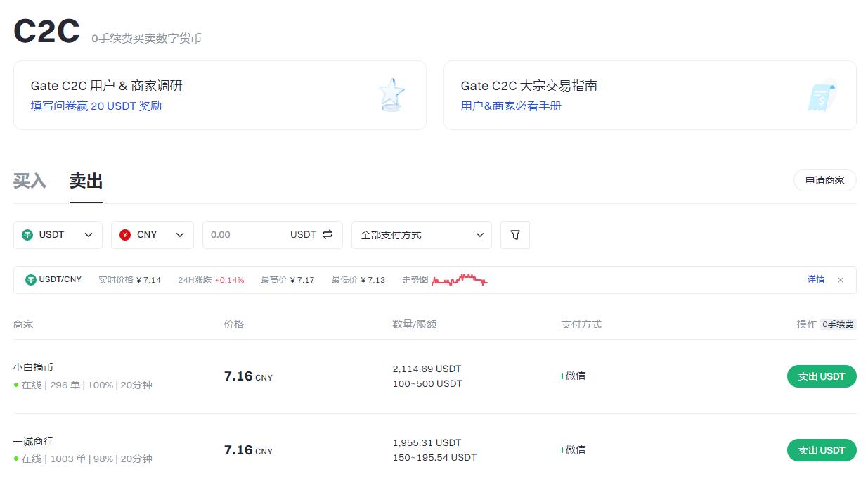Click 卖出 USDT for merchant 小白搞币

pyautogui.click(x=821, y=376)
